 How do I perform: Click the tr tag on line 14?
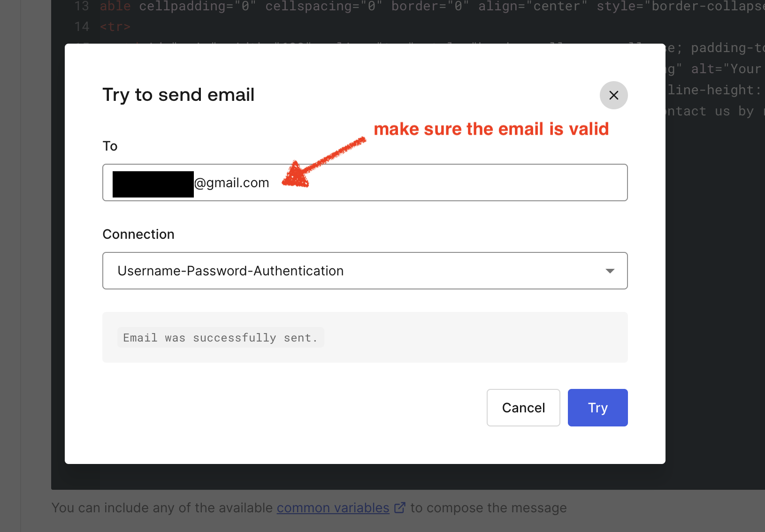[115, 27]
